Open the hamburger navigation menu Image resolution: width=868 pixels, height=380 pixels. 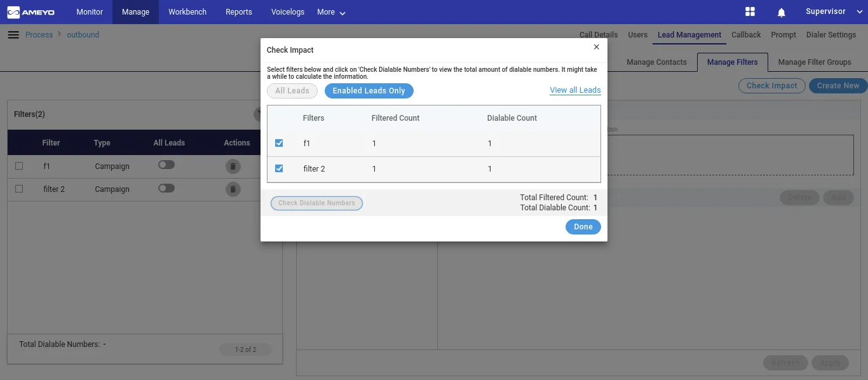pyautogui.click(x=13, y=35)
